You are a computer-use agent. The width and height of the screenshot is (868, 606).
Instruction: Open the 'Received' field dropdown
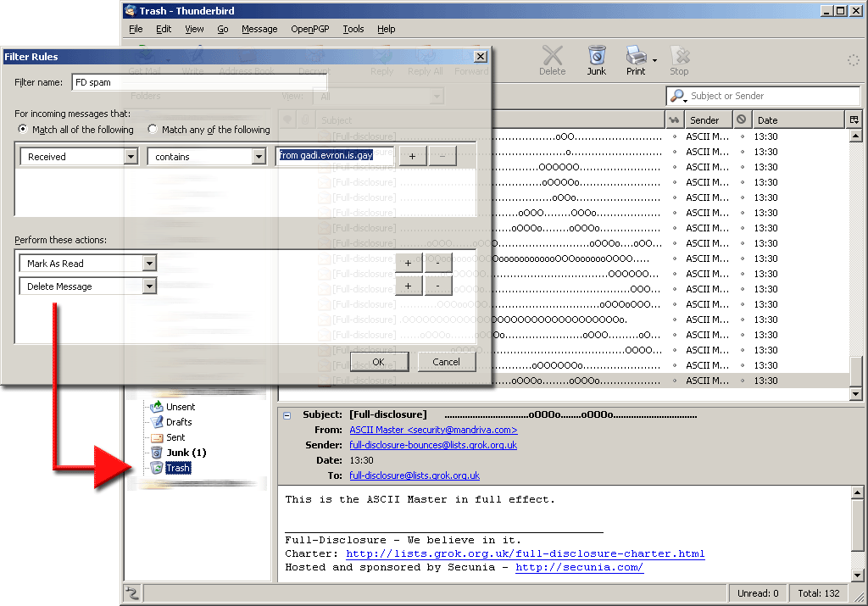coord(131,157)
